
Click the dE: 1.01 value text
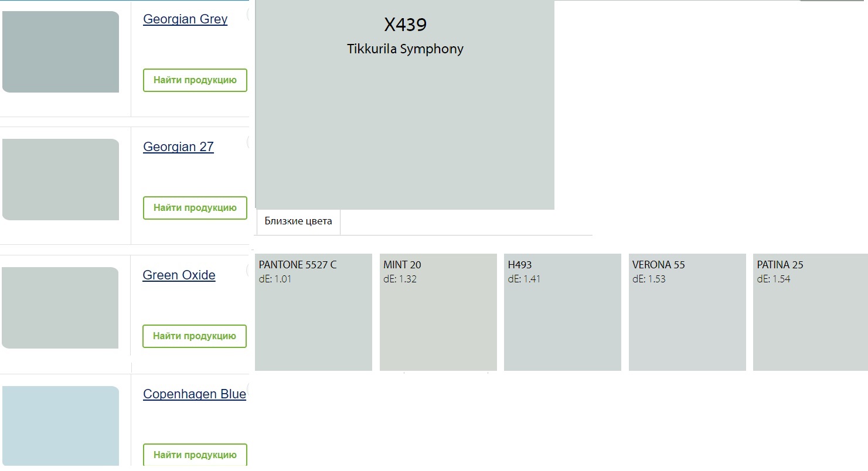(x=275, y=279)
